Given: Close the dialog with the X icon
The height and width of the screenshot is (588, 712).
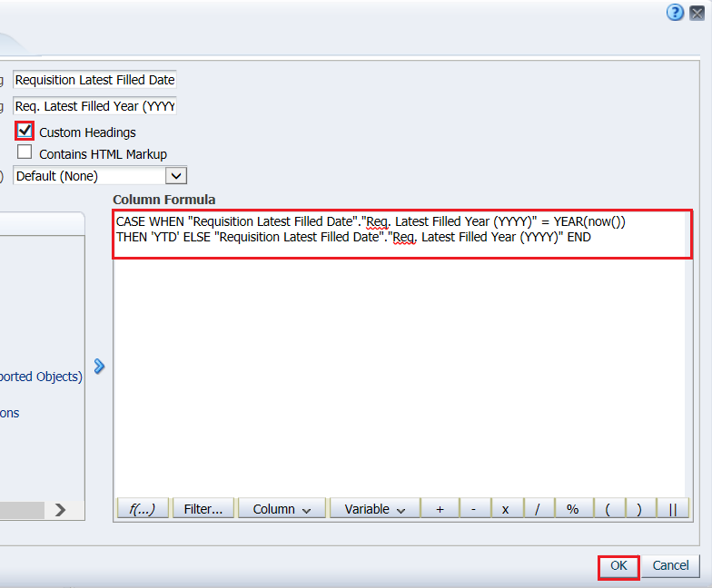Looking at the screenshot, I should click(x=697, y=13).
